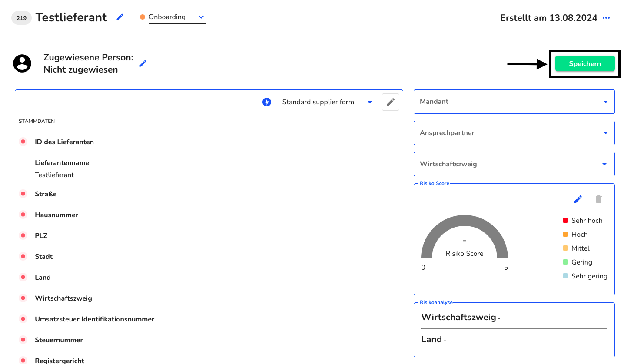This screenshot has width=624, height=364.
Task: Click the Land field label in Stammdaten
Action: [43, 278]
